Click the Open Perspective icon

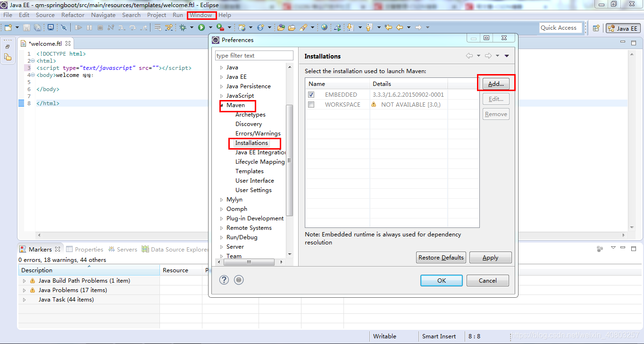tap(596, 28)
